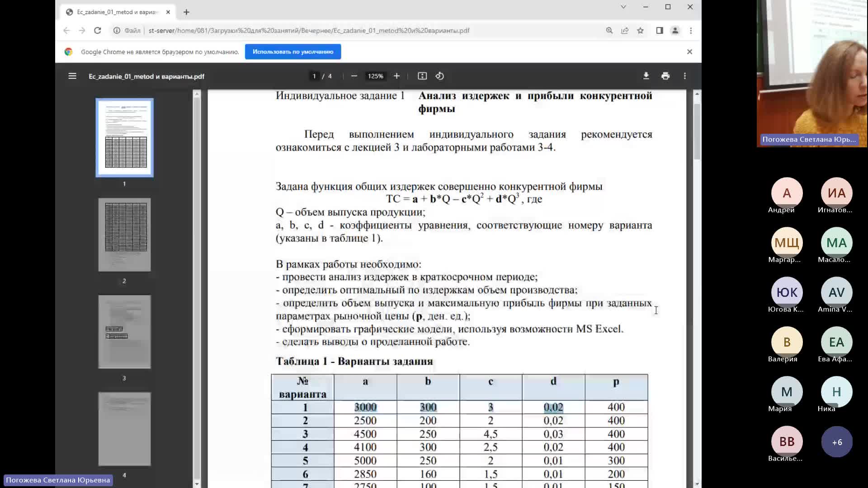
Task: Click cell 5000 in variant 5 row
Action: click(x=365, y=460)
